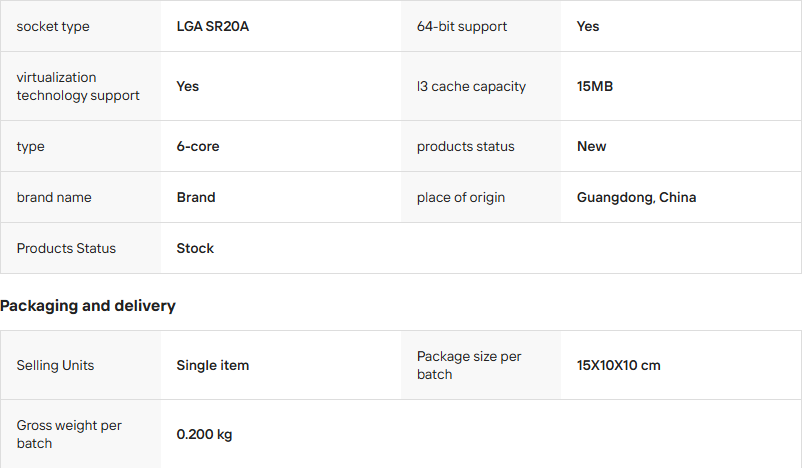Select the "socket type" label cell
Screen dimensions: 804x468
click(53, 26)
